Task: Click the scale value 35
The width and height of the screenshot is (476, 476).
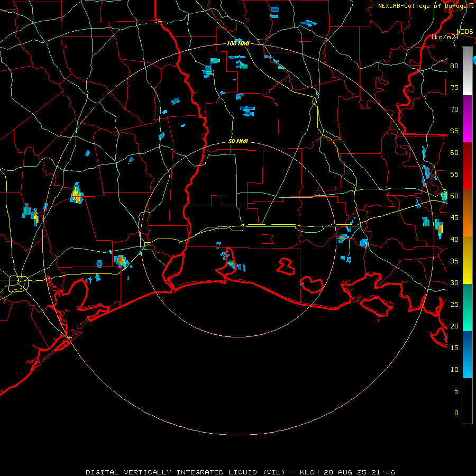Action: 454,261
